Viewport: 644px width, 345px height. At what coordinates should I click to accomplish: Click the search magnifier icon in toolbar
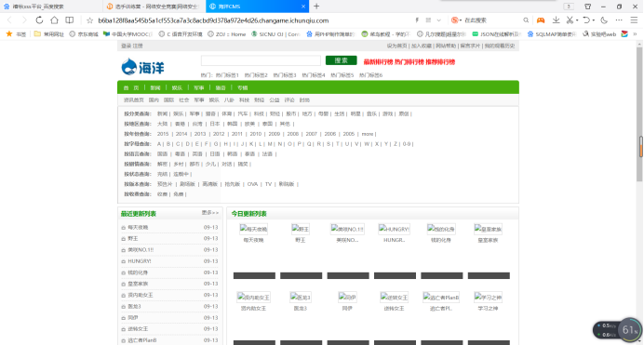click(526, 20)
